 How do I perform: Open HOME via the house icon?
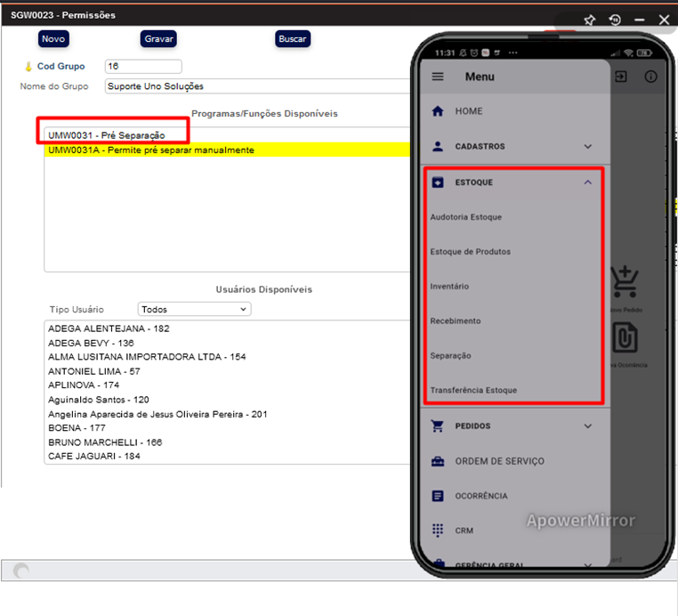tap(438, 111)
